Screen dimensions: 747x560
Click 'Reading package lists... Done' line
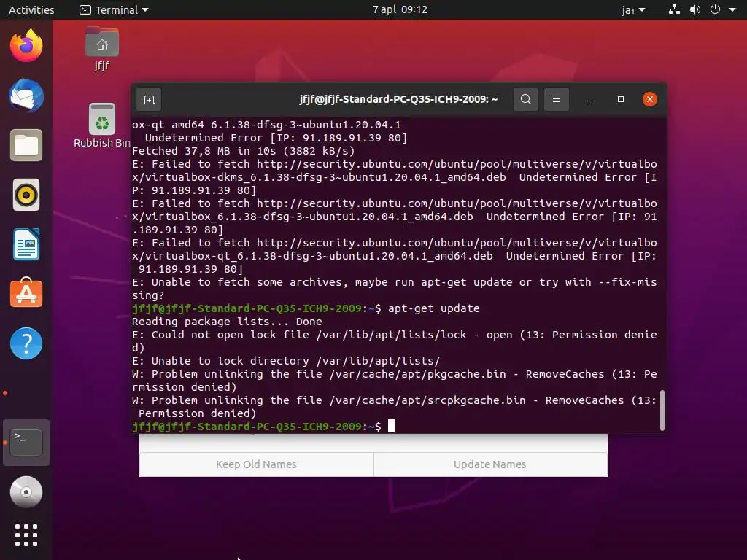(227, 322)
